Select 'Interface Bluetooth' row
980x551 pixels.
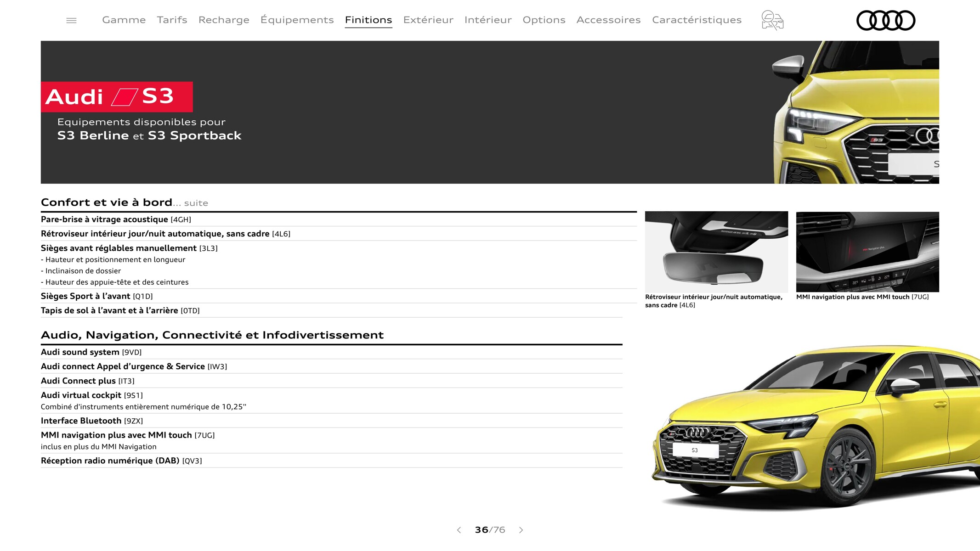331,421
